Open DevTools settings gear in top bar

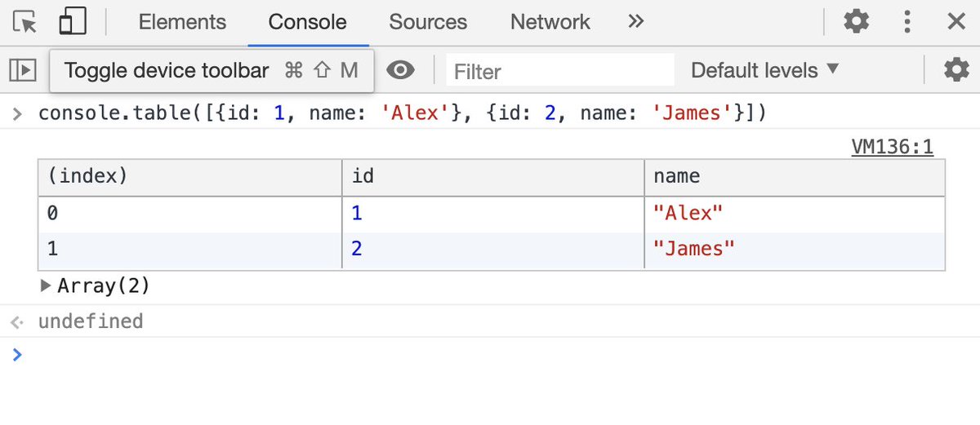[856, 22]
